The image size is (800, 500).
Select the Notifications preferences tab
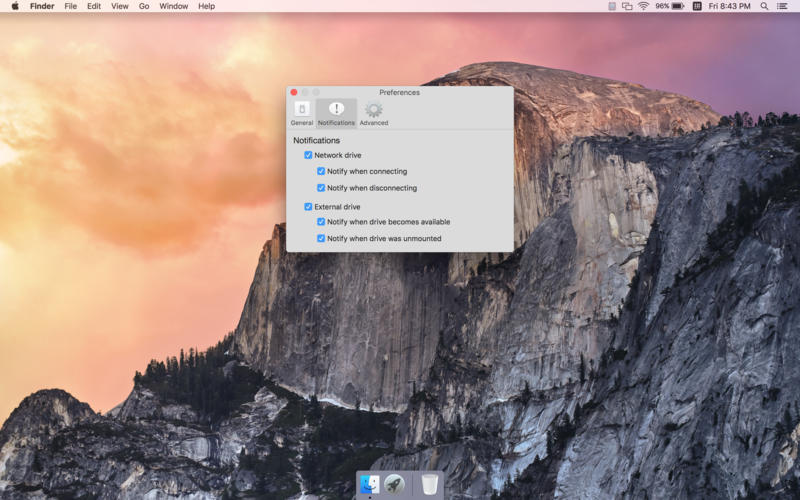tap(336, 113)
